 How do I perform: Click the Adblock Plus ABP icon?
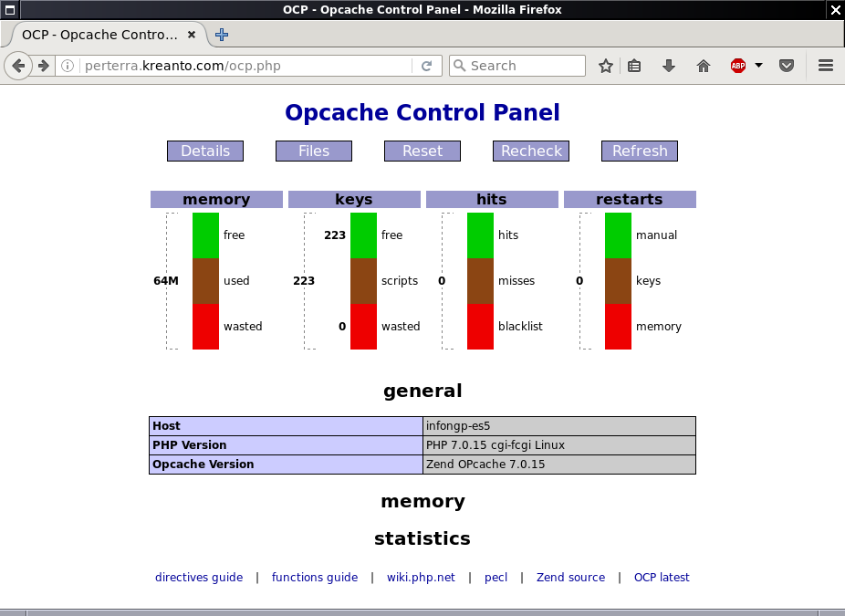coord(737,66)
